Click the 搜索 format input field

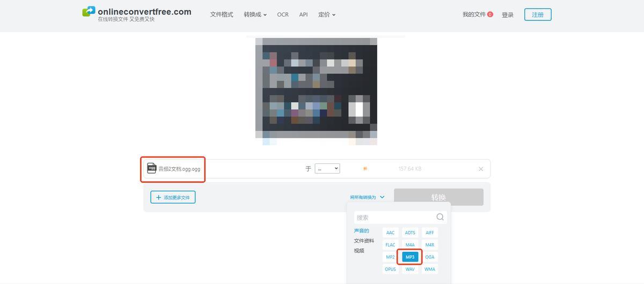tap(394, 217)
